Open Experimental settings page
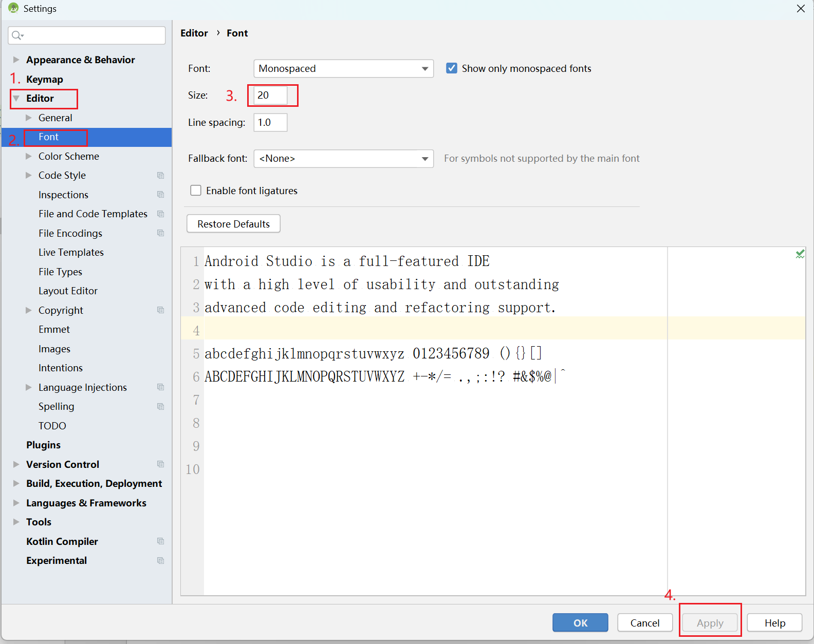Viewport: 814px width, 644px height. (x=57, y=561)
